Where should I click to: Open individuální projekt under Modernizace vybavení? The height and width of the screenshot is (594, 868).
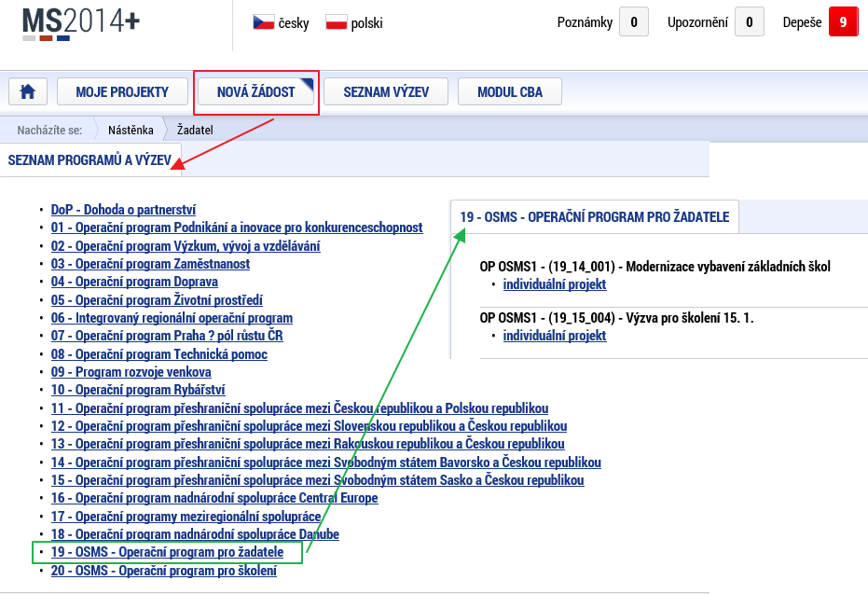click(555, 284)
